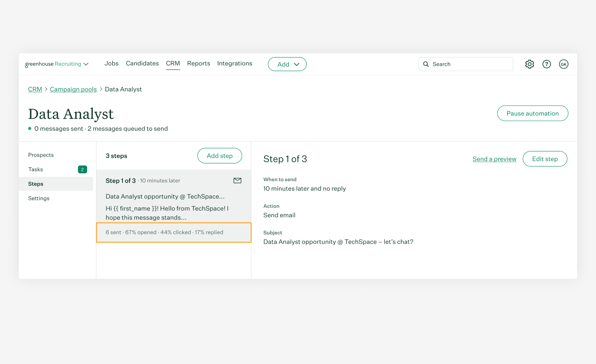
Task: Select Prospects in the sidebar
Action: tap(41, 155)
